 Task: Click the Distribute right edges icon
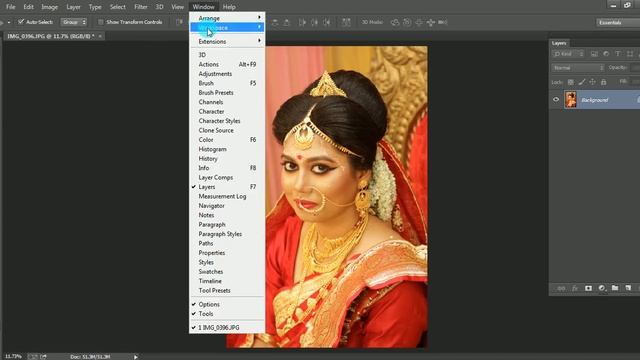click(327, 22)
